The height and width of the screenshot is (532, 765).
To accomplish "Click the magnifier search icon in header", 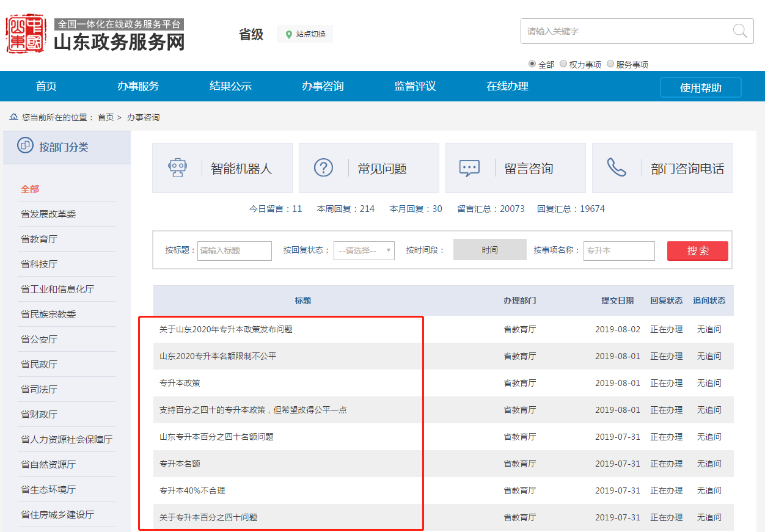I will coord(739,31).
